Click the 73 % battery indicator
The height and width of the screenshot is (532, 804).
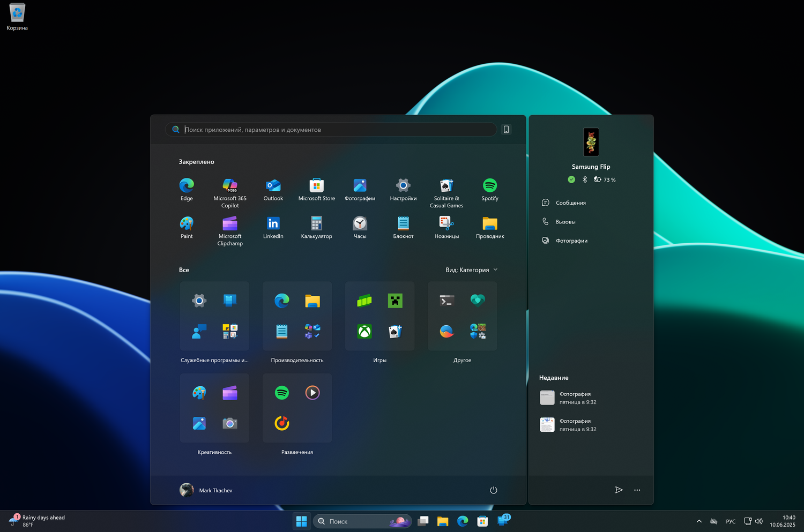605,179
